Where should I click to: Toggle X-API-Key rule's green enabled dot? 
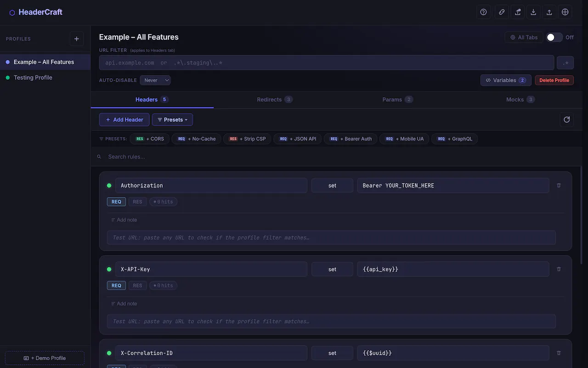pyautogui.click(x=109, y=270)
